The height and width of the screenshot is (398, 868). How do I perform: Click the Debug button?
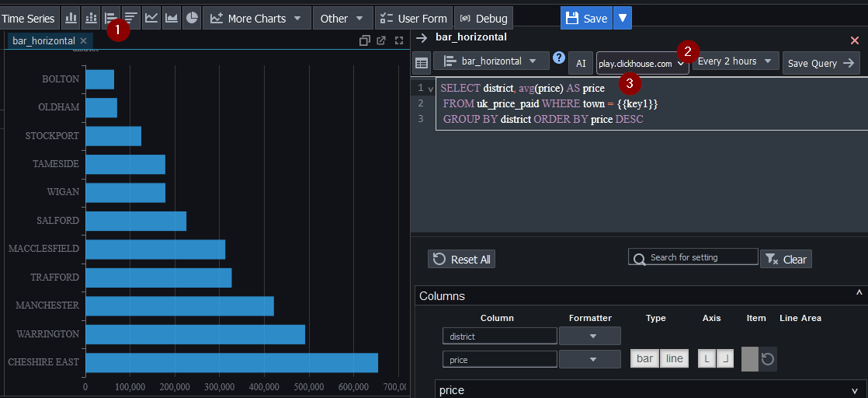[x=484, y=19]
